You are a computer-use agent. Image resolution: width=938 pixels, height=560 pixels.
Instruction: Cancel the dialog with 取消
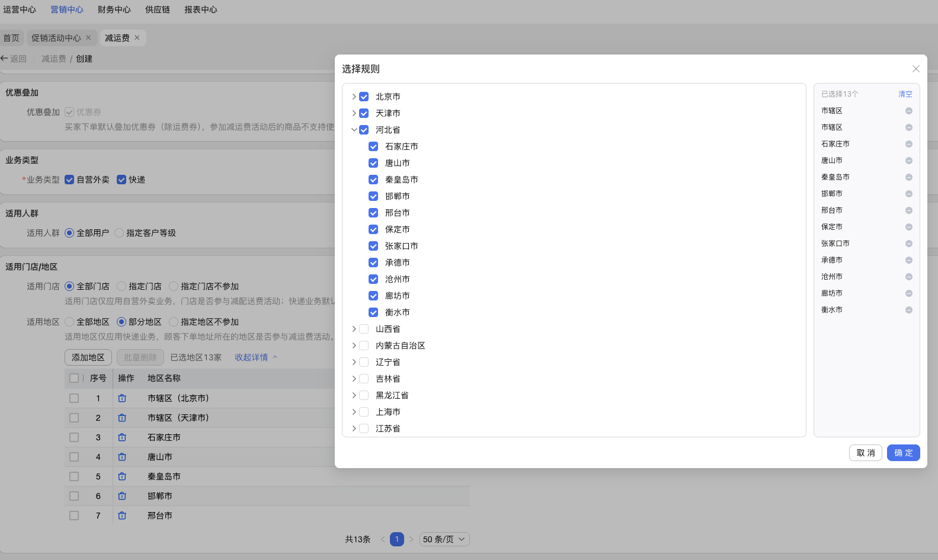(866, 453)
